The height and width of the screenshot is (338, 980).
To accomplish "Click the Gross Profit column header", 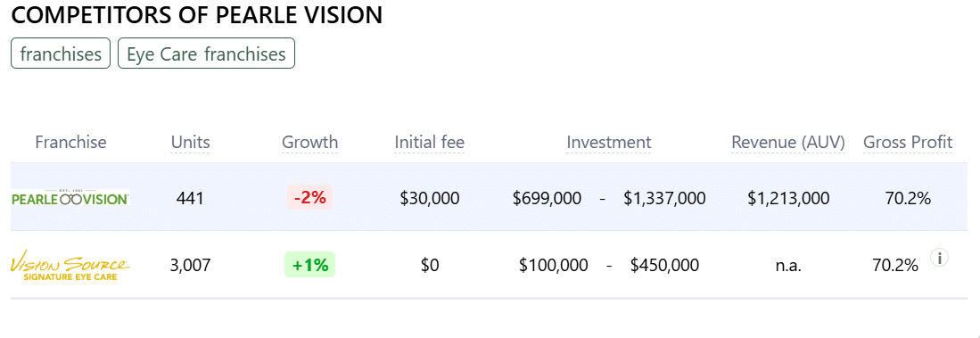I will pos(908,143).
